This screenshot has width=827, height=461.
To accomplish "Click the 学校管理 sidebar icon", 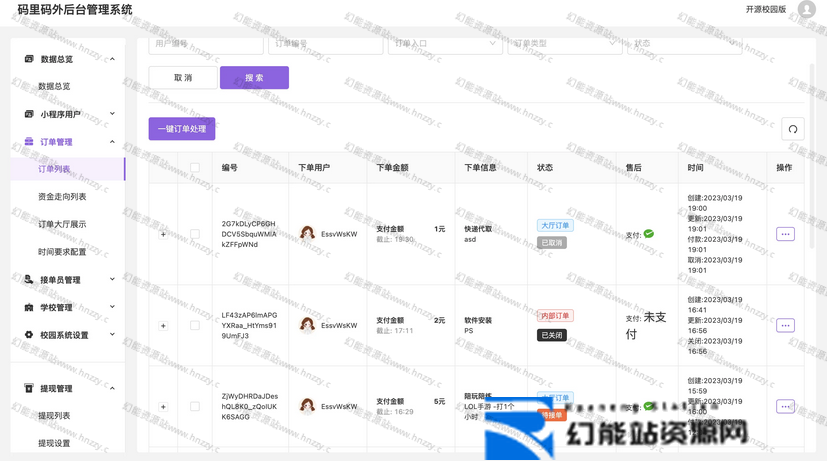I will pyautogui.click(x=29, y=308).
